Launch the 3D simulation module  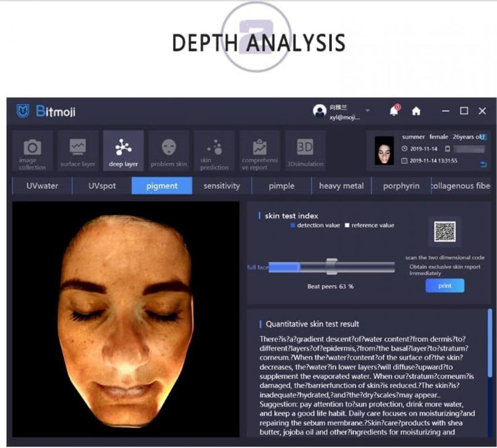coord(304,151)
